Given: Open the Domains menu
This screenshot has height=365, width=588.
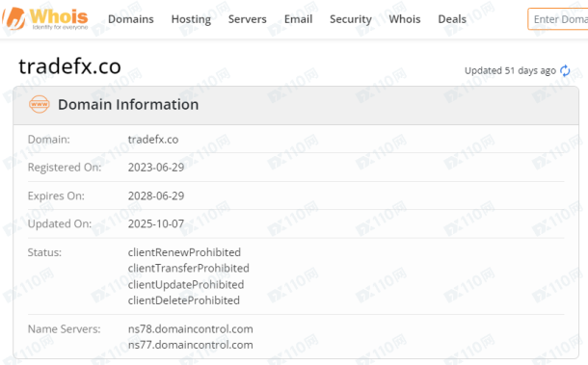Looking at the screenshot, I should tap(131, 19).
